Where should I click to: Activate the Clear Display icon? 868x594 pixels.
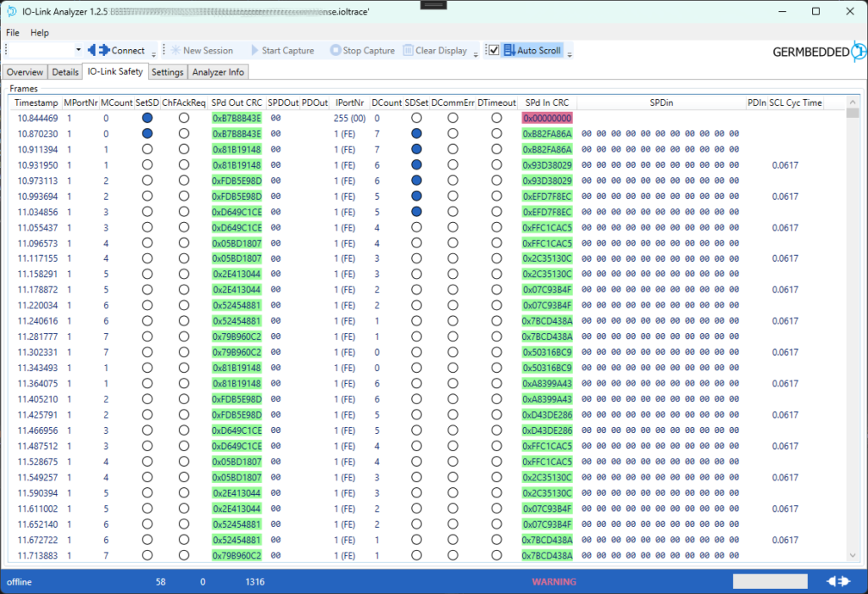click(x=407, y=50)
